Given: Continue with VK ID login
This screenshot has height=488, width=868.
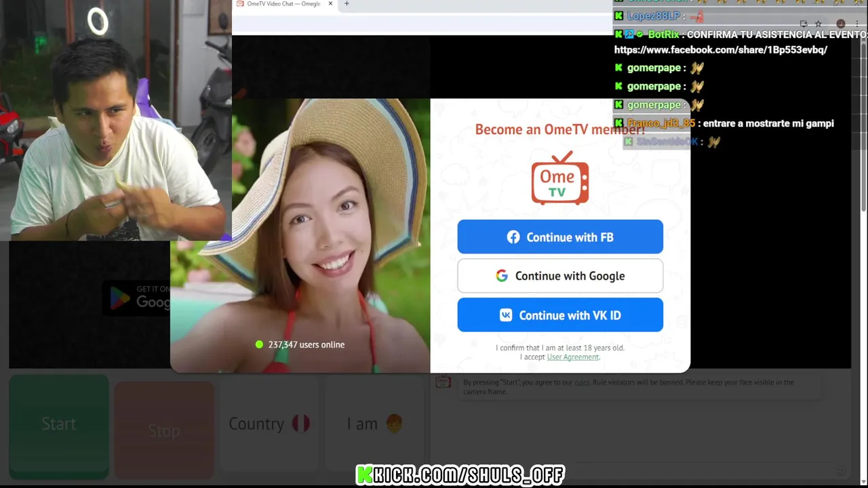Looking at the screenshot, I should point(560,315).
